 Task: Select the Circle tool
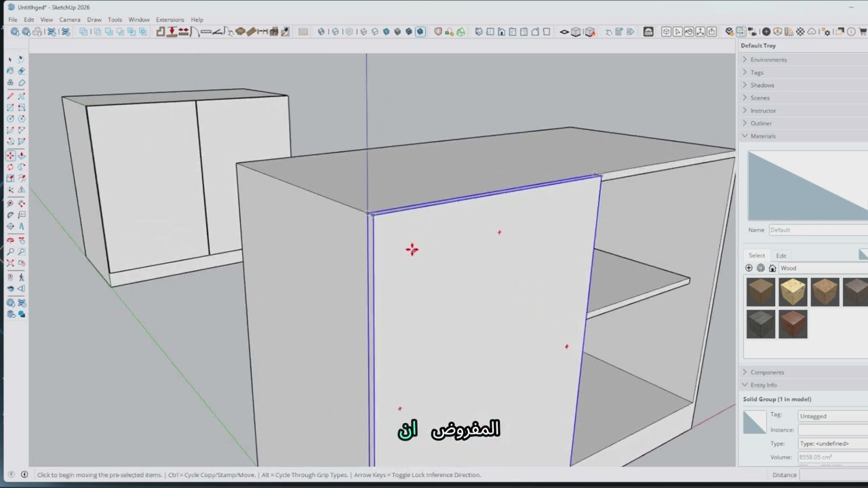point(10,119)
